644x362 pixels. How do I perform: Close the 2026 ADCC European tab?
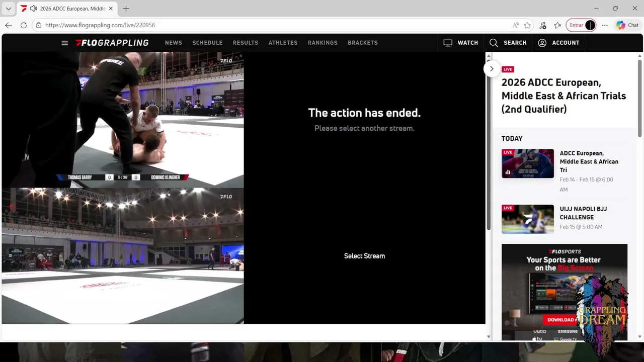[111, 9]
